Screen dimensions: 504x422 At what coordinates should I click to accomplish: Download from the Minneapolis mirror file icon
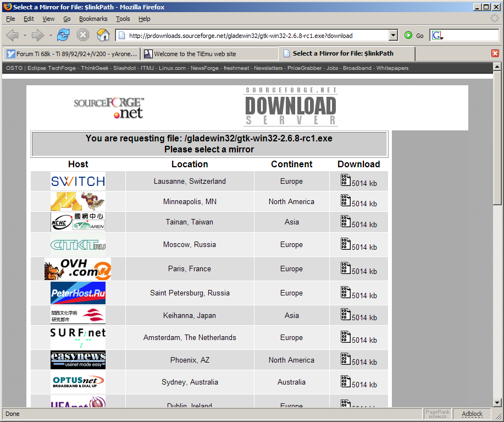[346, 200]
